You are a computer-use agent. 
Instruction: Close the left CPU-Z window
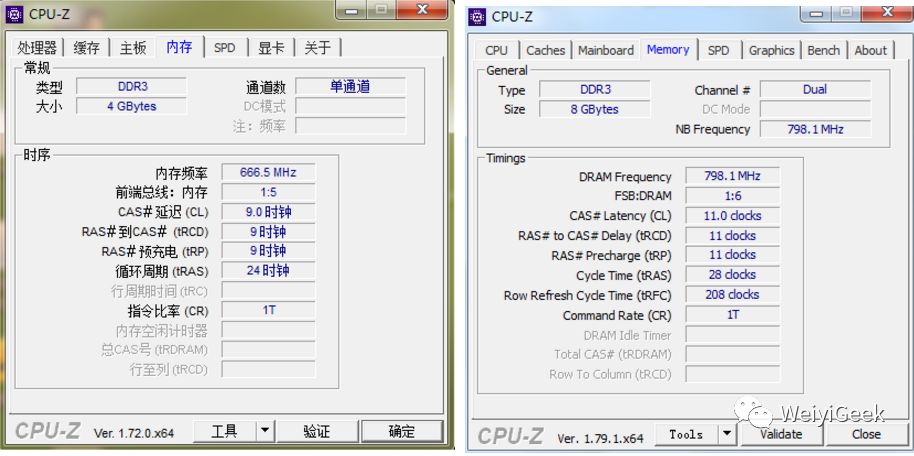tap(423, 9)
